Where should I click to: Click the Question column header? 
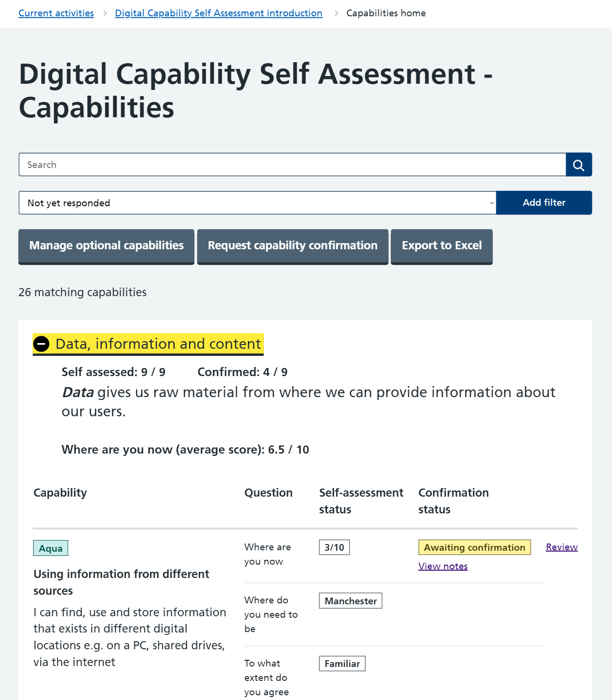[268, 493]
